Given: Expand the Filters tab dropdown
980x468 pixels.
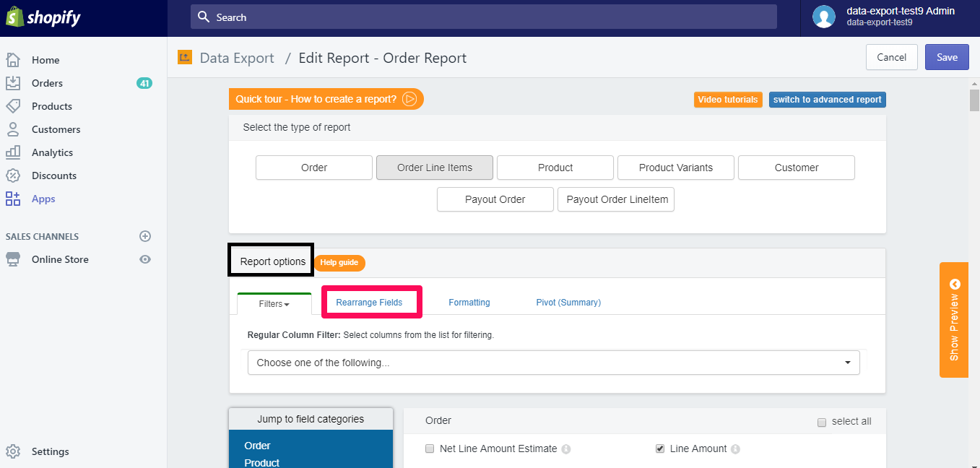Looking at the screenshot, I should pos(274,304).
